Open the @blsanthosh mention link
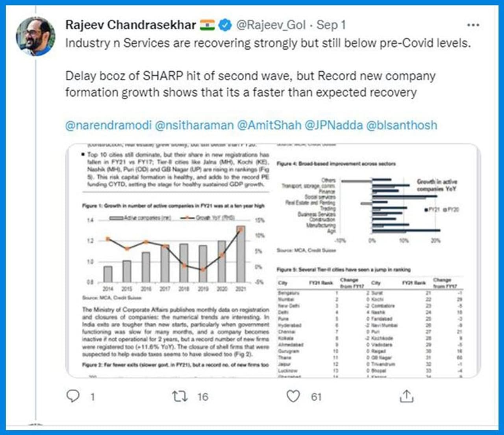 [x=402, y=125]
